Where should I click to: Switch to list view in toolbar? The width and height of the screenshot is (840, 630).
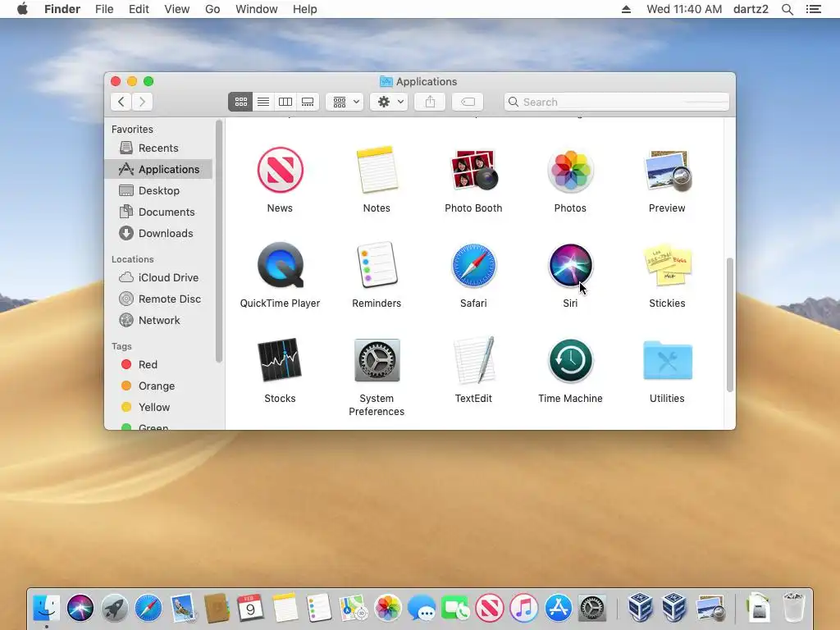(263, 102)
